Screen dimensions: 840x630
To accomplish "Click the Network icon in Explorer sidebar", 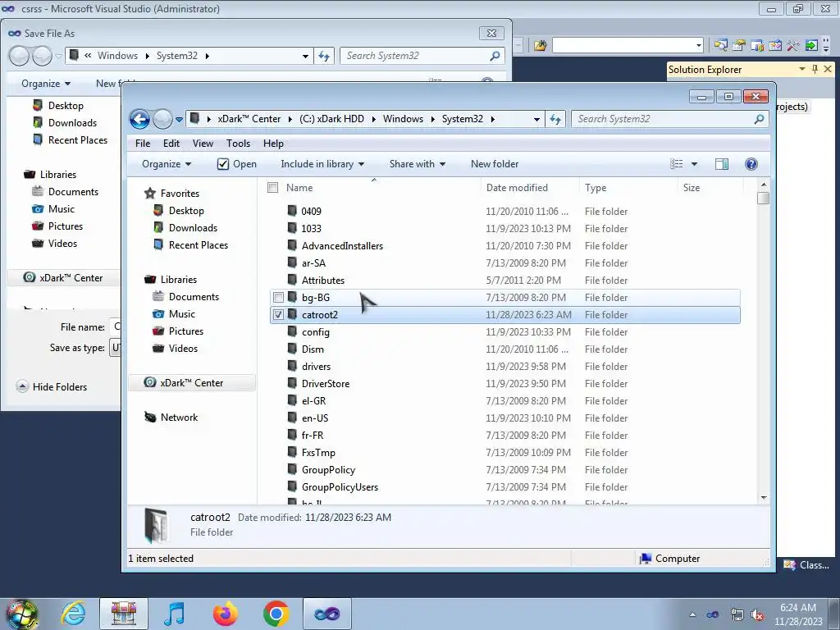I will tap(150, 417).
